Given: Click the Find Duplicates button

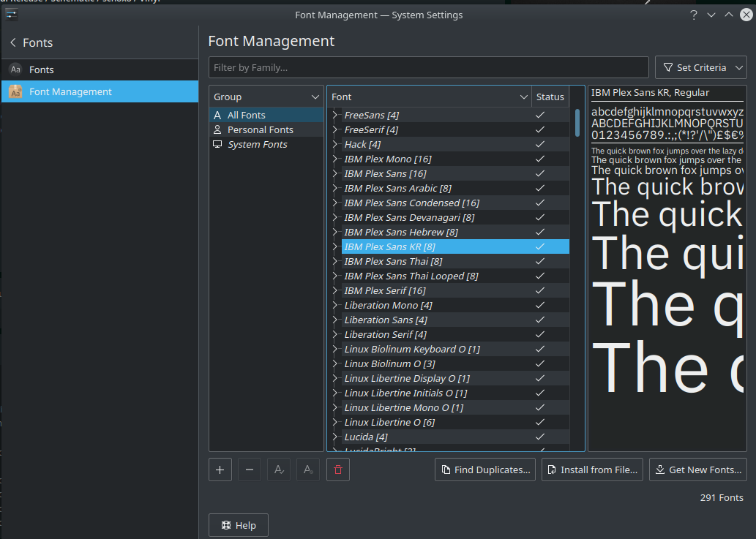Looking at the screenshot, I should (x=485, y=470).
